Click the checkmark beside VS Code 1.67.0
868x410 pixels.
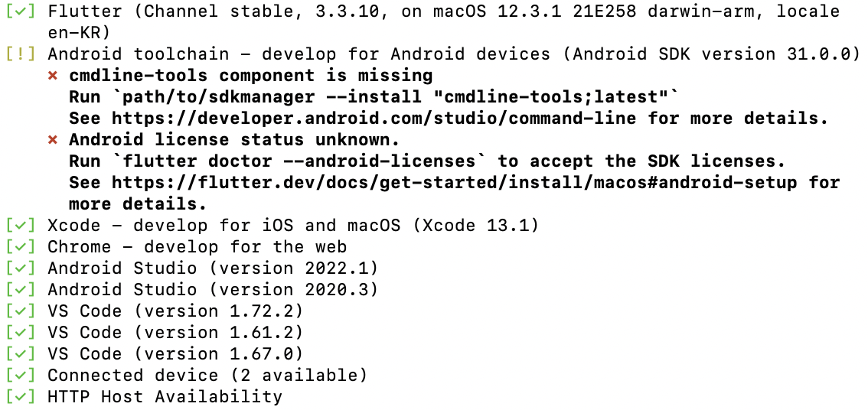(21, 354)
